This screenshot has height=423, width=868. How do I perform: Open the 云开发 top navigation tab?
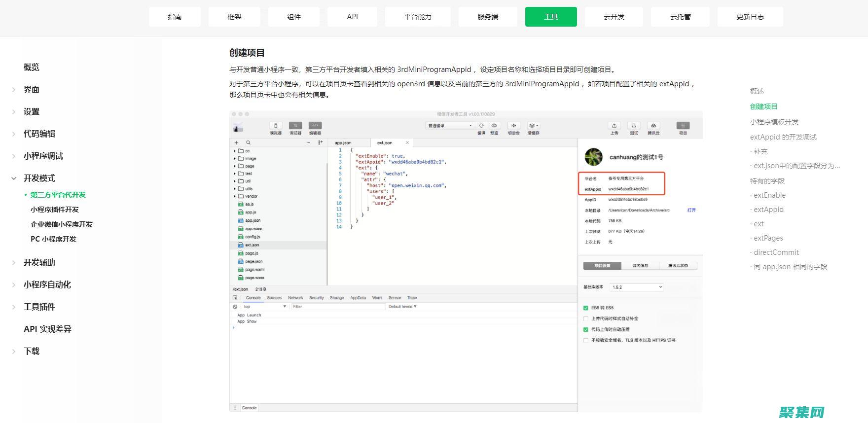pyautogui.click(x=614, y=17)
